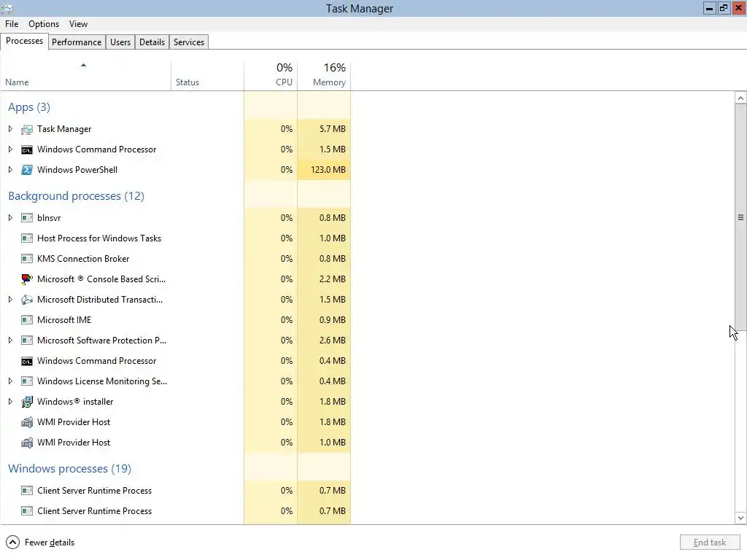This screenshot has width=747, height=560.
Task: Click the 5.7 MB memory value
Action: [333, 129]
